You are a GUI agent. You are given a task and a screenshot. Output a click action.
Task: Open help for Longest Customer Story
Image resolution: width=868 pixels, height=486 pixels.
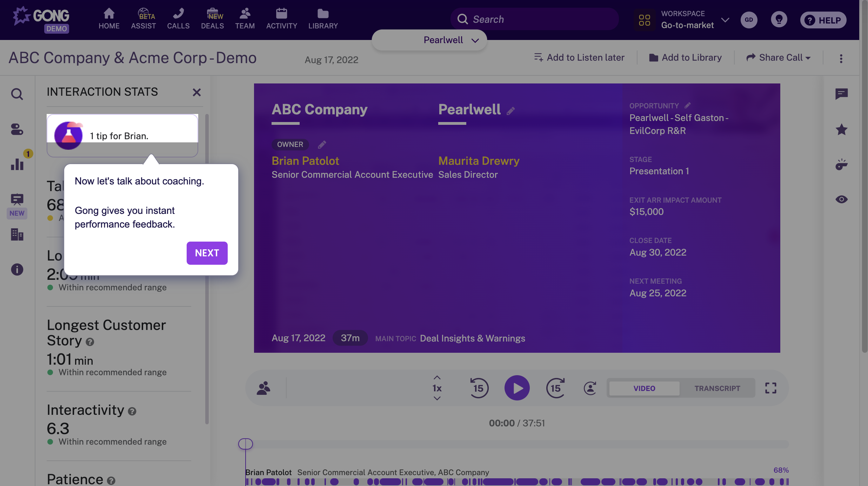pos(90,342)
